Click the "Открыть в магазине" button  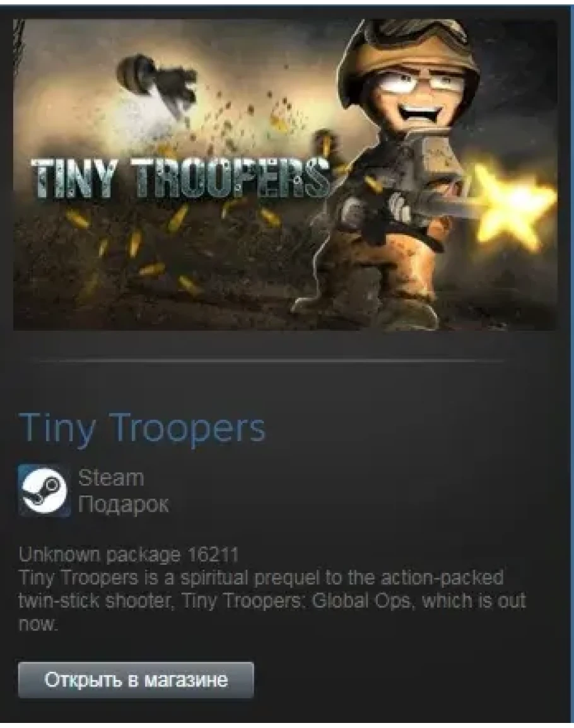[136, 679]
